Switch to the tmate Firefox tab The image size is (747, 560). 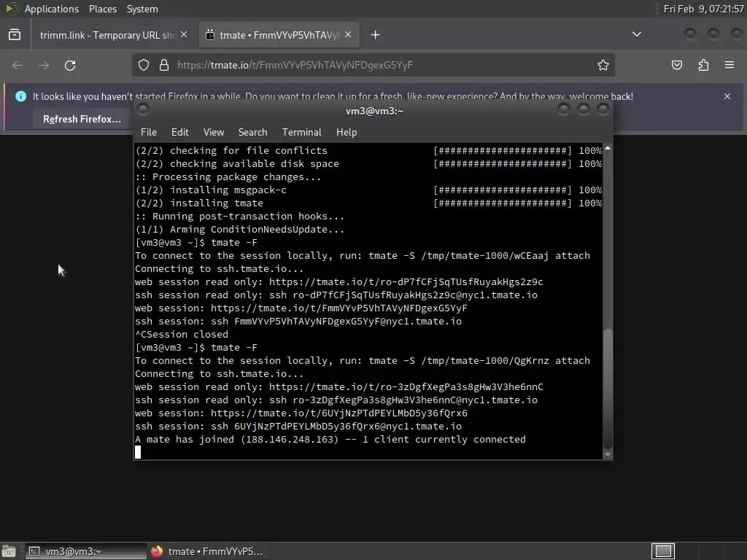(279, 35)
